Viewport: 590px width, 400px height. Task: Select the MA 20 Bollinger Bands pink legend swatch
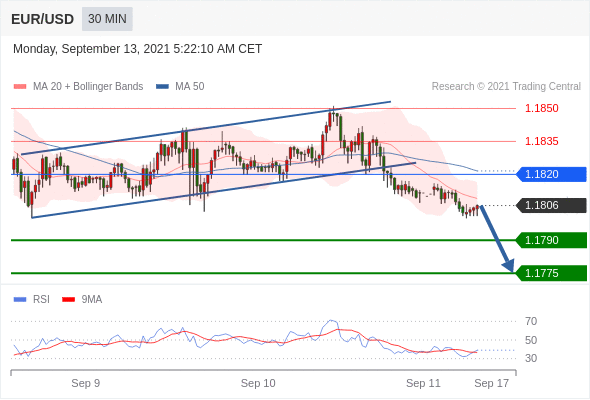[20, 87]
